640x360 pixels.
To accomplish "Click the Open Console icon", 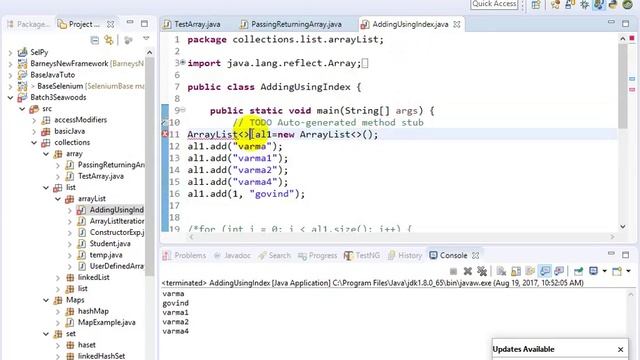I will [617, 271].
